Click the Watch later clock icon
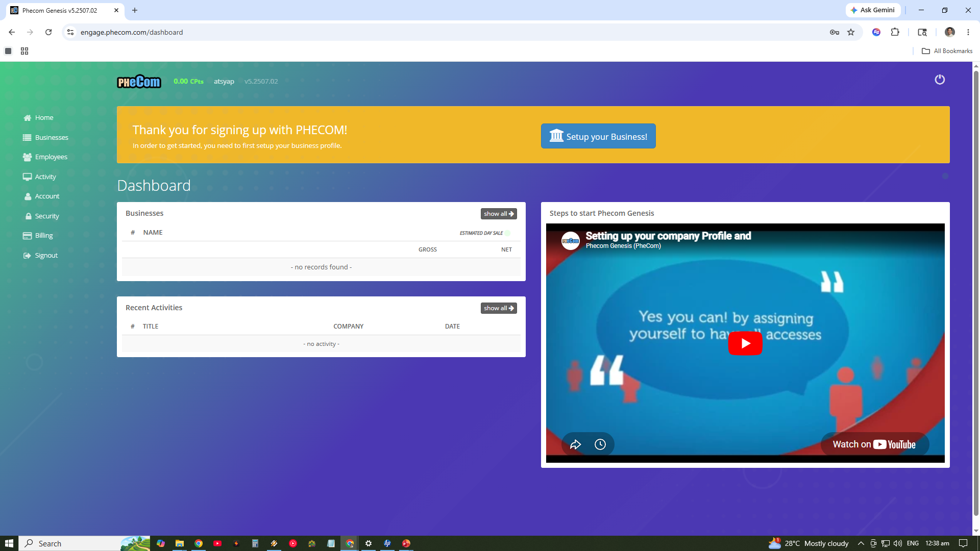The height and width of the screenshot is (551, 980). click(600, 444)
